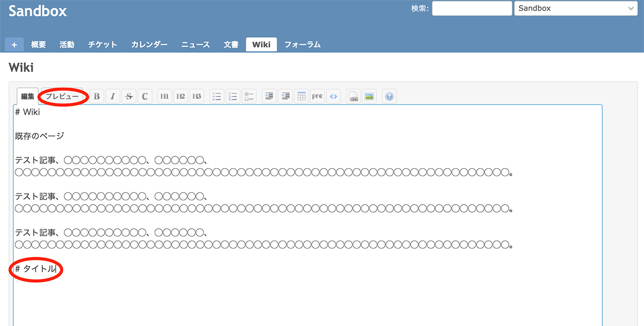Screen dimensions: 644x326
Task: Apply italic formatting with the I button
Action: tap(113, 97)
